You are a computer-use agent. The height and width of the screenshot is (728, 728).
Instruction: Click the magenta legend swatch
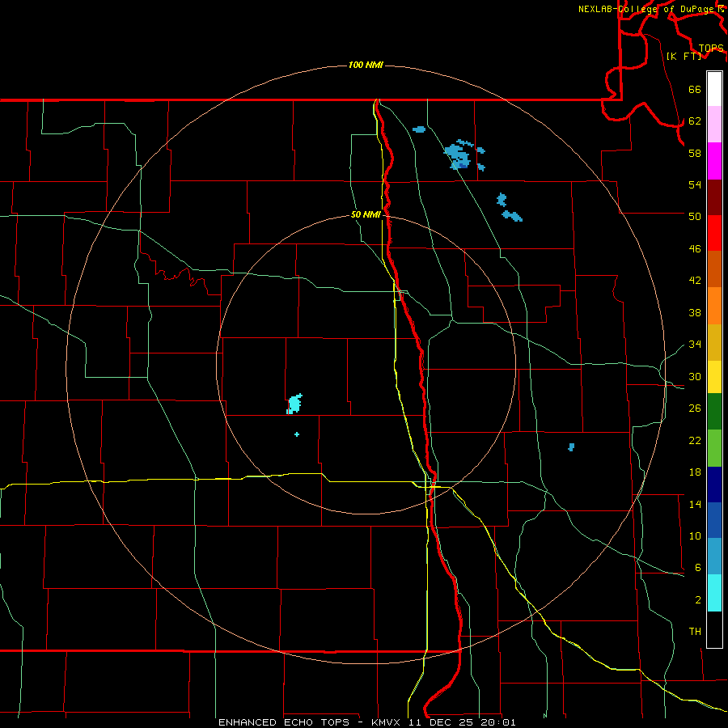coord(714,161)
